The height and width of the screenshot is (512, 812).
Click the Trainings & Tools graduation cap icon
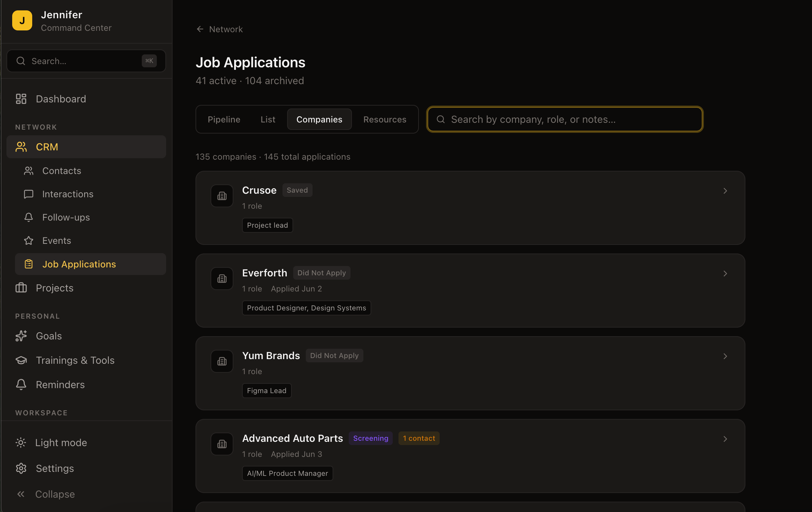point(21,360)
